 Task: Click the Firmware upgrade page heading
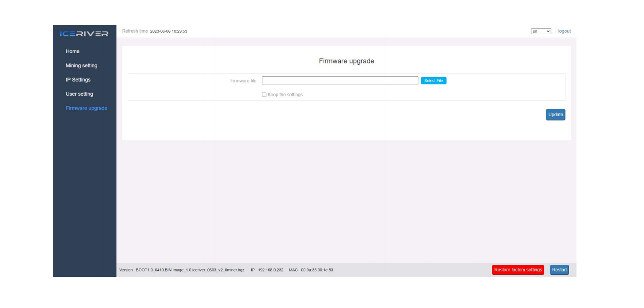pyautogui.click(x=346, y=61)
